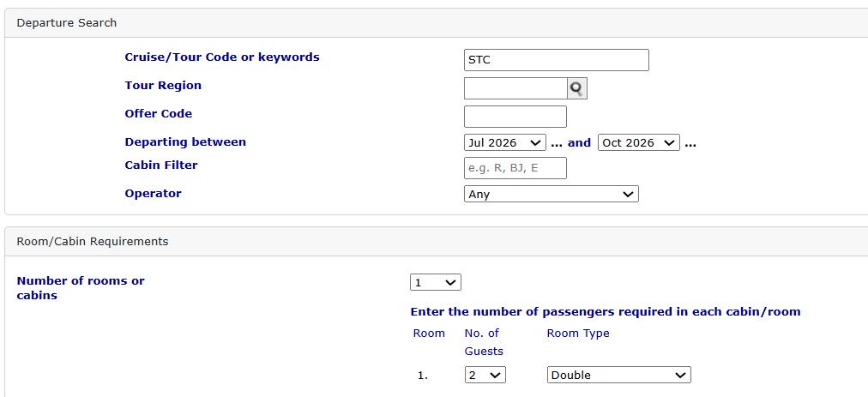
Task: Open the Tour Region search magnifier
Action: [577, 88]
